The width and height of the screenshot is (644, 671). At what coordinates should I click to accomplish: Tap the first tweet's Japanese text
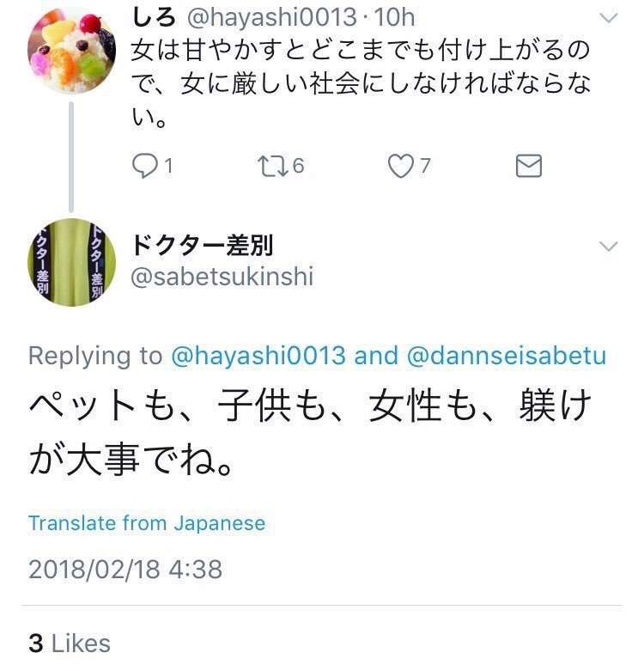pos(361,82)
